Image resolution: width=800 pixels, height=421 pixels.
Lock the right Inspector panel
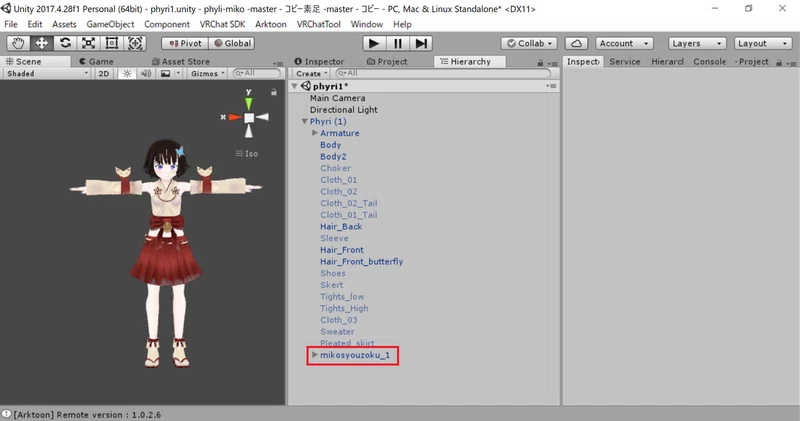[x=779, y=62]
